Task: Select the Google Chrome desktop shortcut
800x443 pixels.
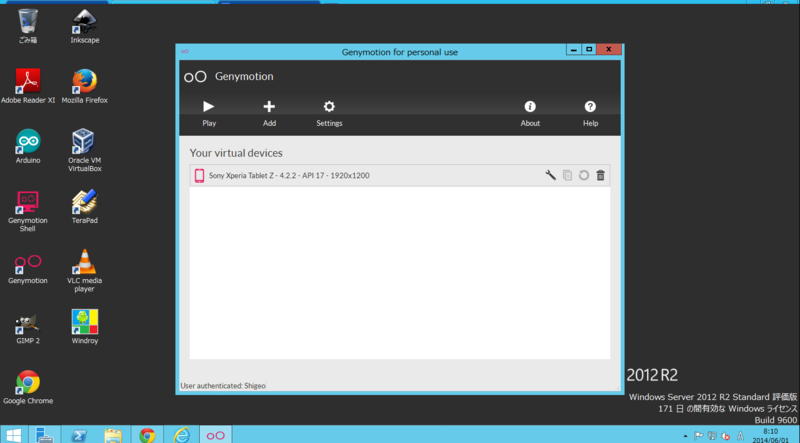Action: (28, 387)
